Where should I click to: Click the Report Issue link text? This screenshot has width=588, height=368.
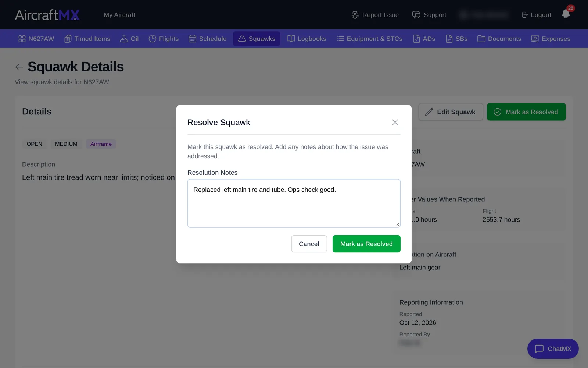point(380,15)
